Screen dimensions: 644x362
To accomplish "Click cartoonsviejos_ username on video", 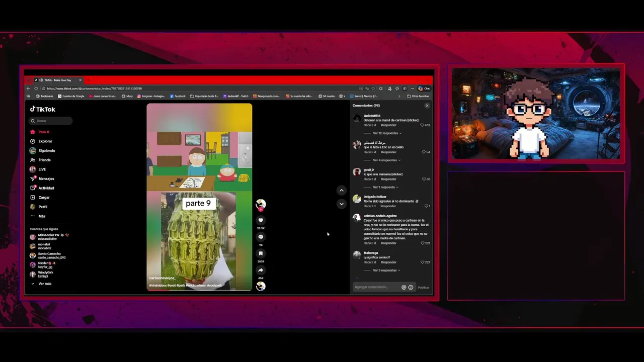I will [162, 278].
